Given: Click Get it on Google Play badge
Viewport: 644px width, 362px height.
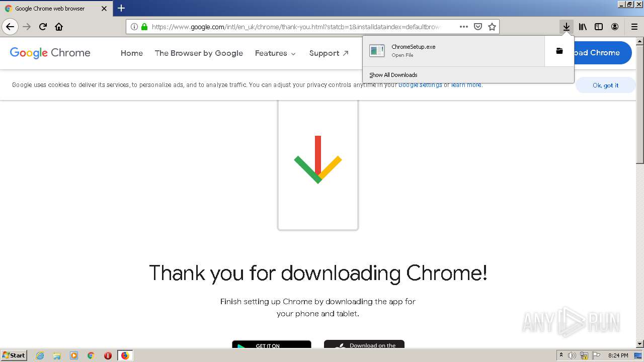Looking at the screenshot, I should coord(272,344).
